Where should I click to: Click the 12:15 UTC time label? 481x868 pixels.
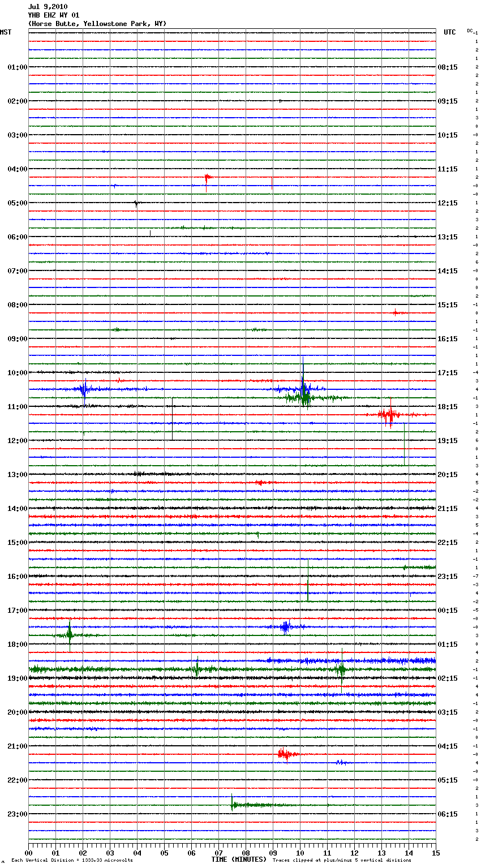(448, 203)
